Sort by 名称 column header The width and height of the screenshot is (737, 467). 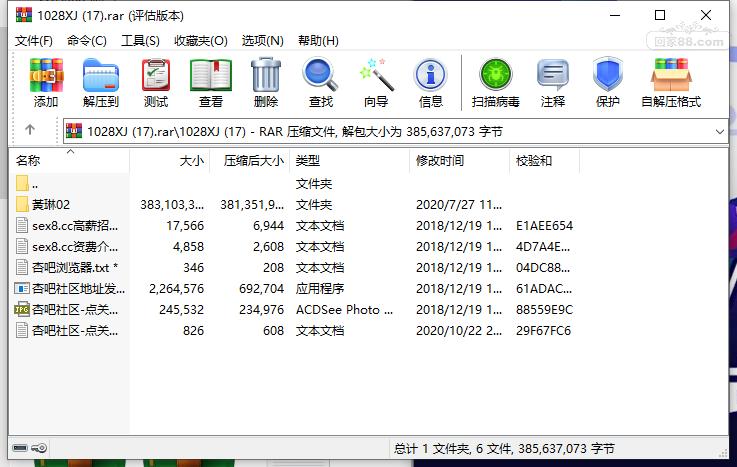point(69,161)
